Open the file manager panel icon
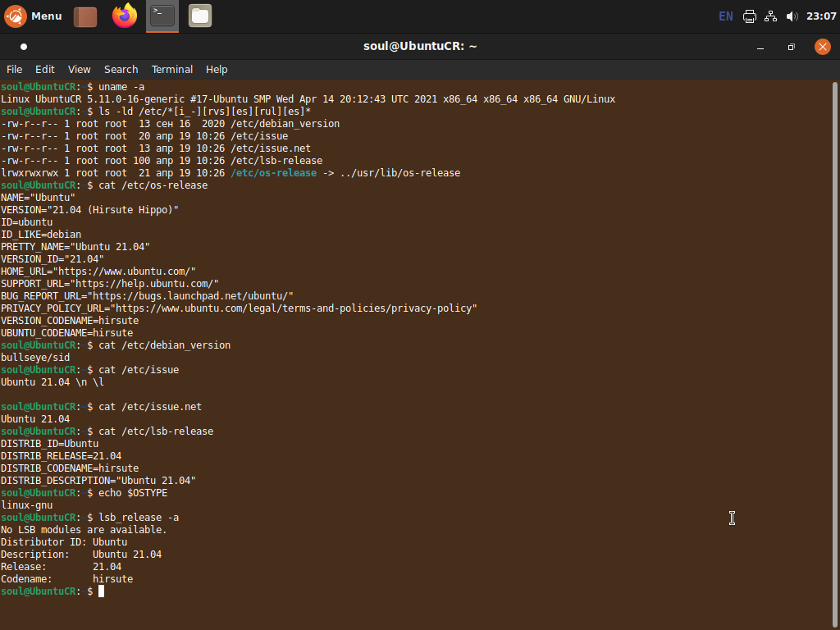 click(x=200, y=16)
